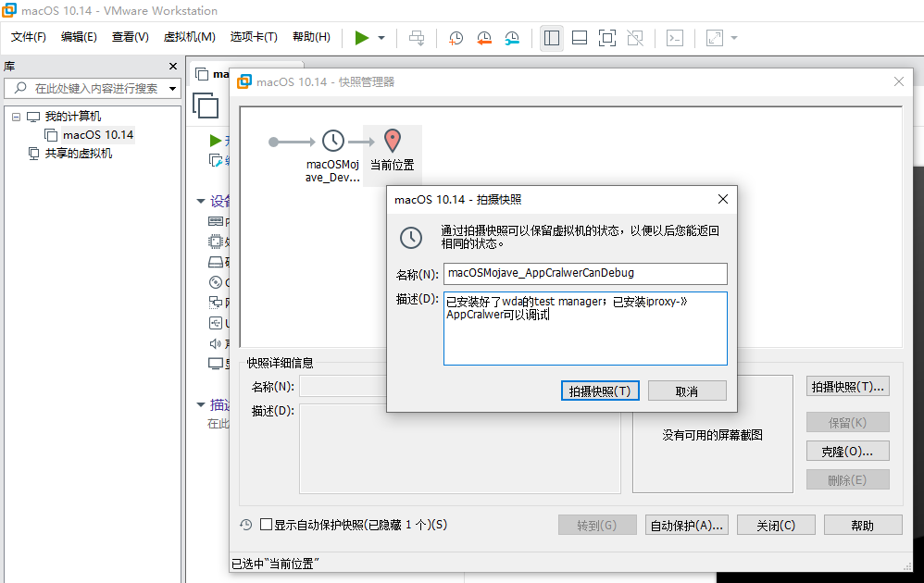Click the display device icon
This screenshot has width=924, height=583.
tap(216, 364)
